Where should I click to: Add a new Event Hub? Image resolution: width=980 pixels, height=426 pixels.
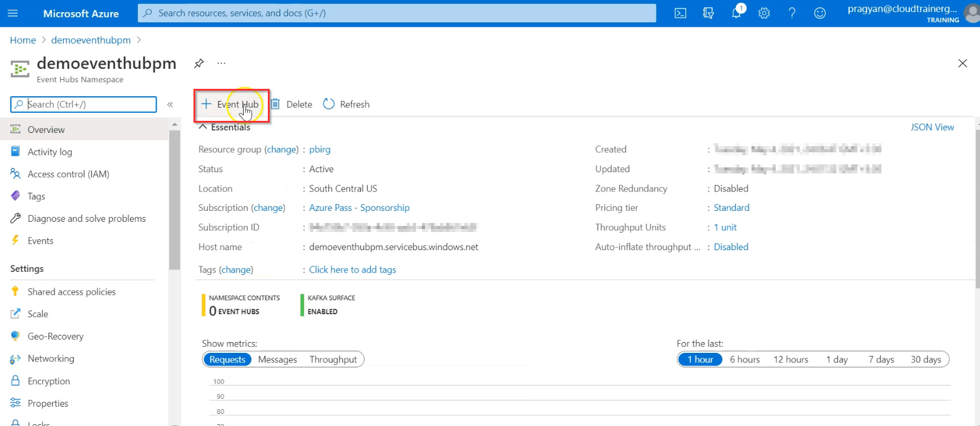[230, 105]
